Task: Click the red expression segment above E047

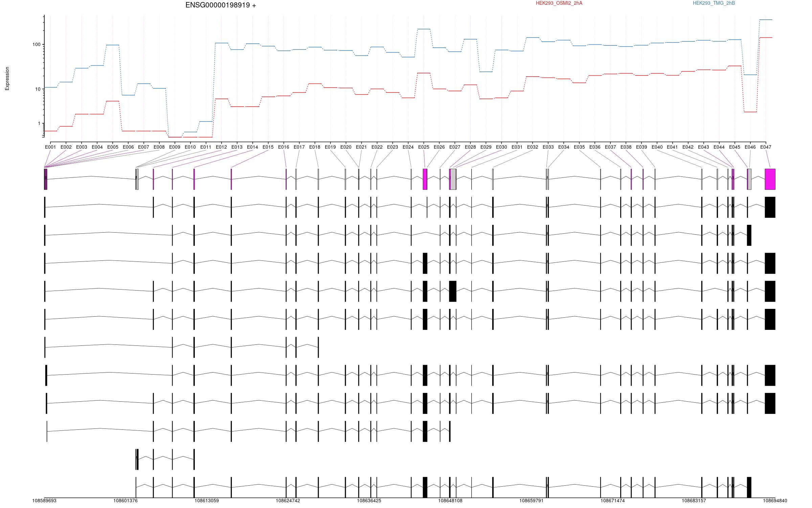Action: (x=766, y=38)
